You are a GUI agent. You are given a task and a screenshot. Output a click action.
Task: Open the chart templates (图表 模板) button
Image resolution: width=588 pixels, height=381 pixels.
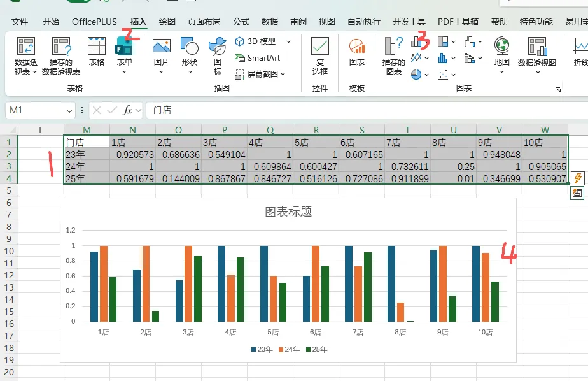tap(356, 52)
